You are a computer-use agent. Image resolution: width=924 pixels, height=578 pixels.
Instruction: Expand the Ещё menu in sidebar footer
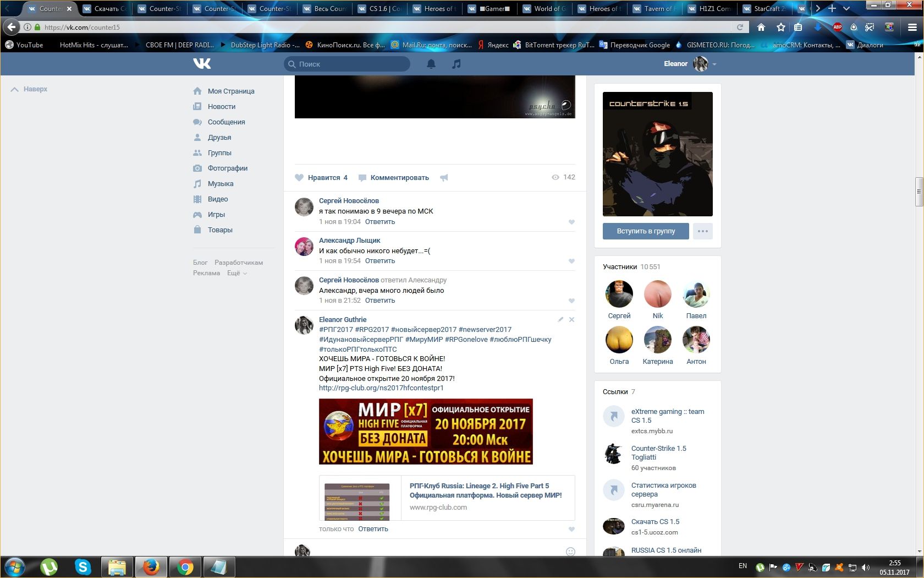coord(237,273)
